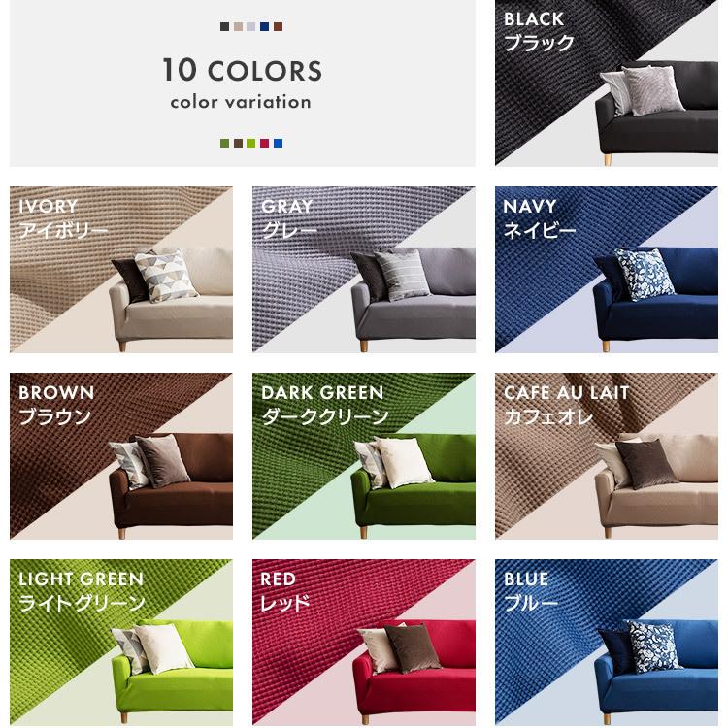This screenshot has height=728, width=728.
Task: Click the light gray swatch above title
Action: [x=251, y=27]
